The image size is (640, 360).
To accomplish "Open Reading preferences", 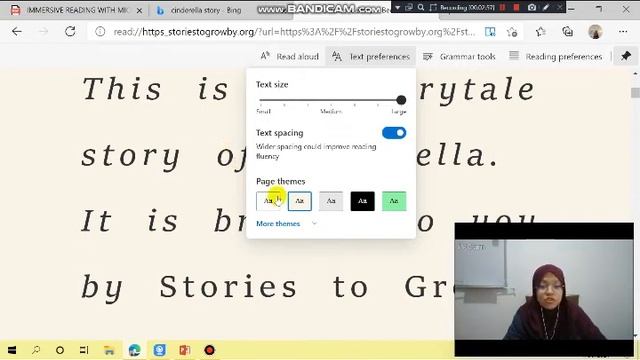I will (x=556, y=56).
